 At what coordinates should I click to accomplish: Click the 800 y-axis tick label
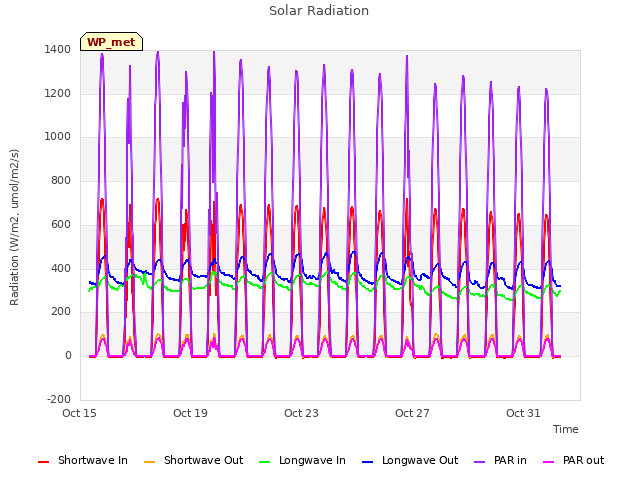coord(61,180)
